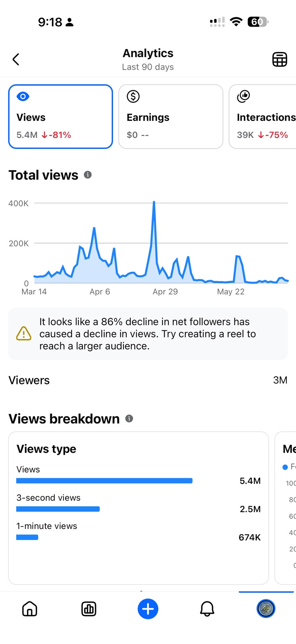
Task: Tap the Viewers 3M row
Action: pos(148,380)
